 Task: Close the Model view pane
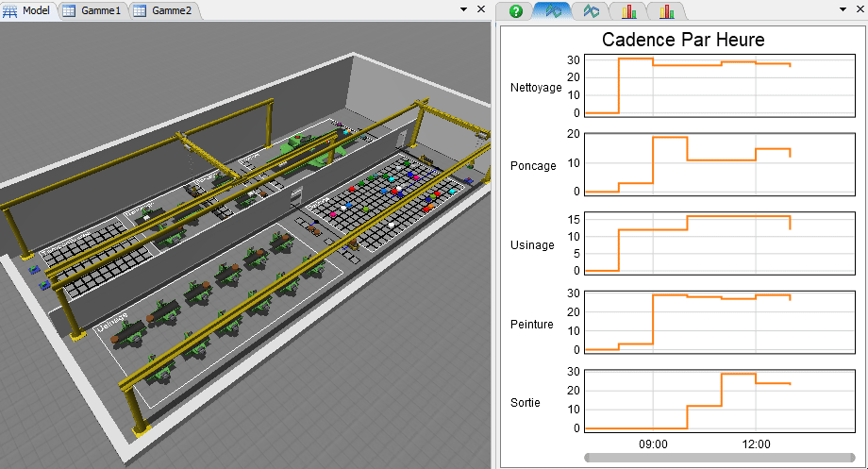480,9
